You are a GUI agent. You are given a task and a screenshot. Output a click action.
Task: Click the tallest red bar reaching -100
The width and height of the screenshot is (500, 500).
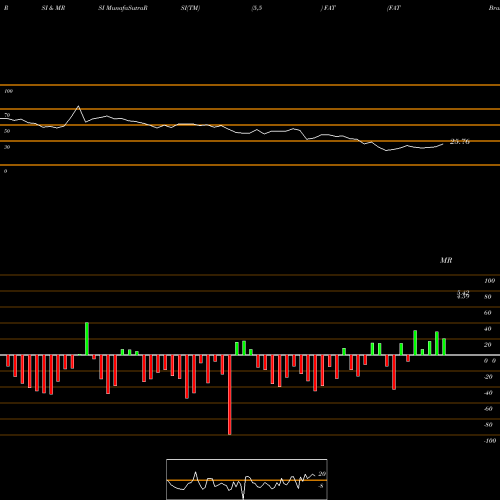pyautogui.click(x=229, y=395)
